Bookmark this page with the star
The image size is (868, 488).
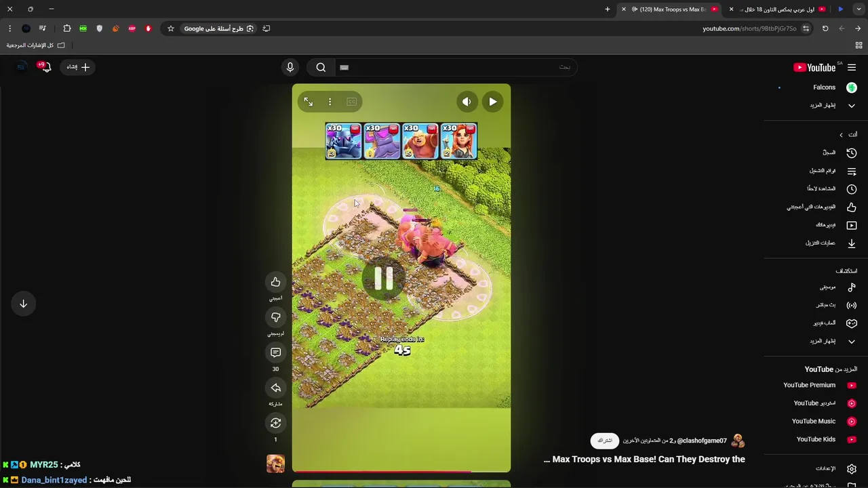pos(171,28)
